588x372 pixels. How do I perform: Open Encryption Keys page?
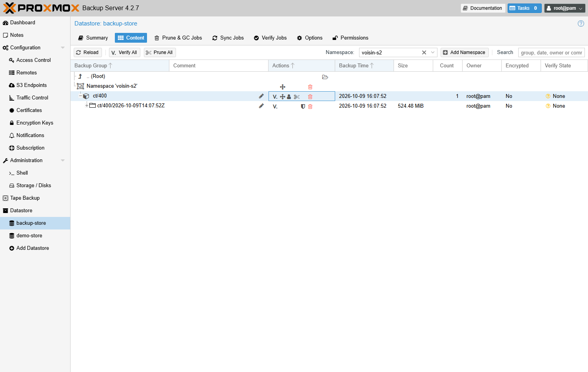coord(35,123)
